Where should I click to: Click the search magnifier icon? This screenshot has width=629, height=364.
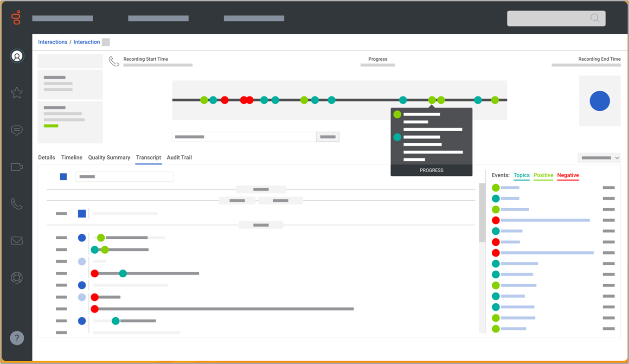595,18
